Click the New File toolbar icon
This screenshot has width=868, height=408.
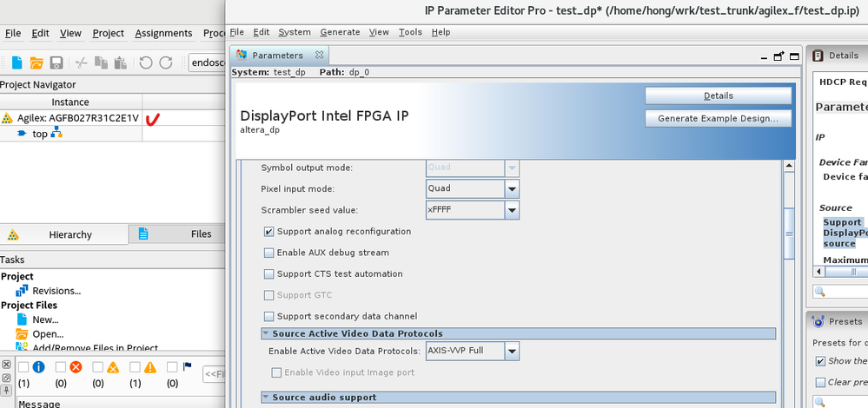[x=17, y=63]
